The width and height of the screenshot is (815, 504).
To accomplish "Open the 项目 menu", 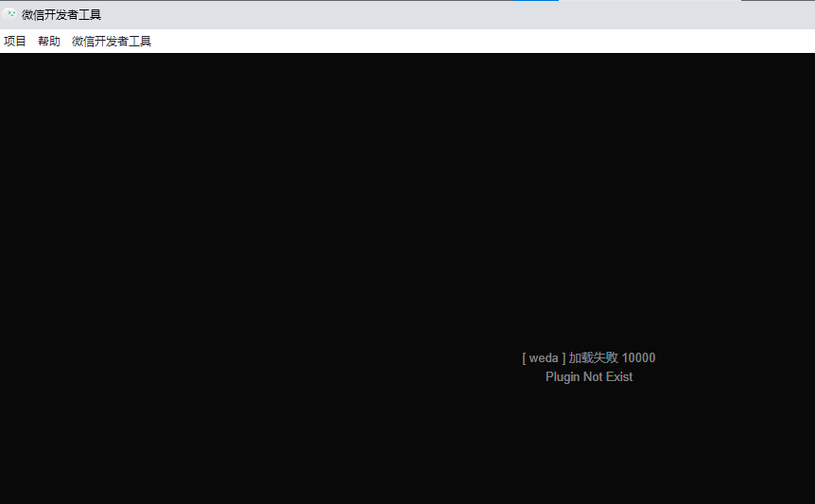I will point(14,42).
